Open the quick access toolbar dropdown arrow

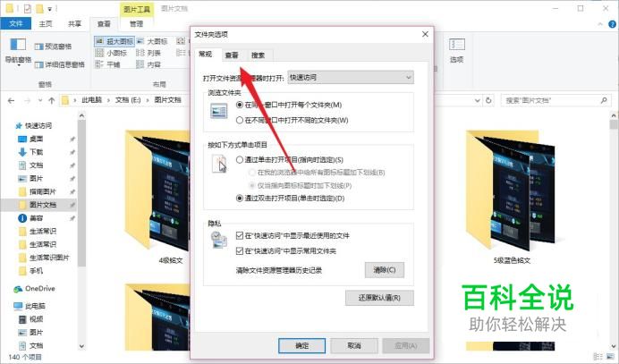tap(50, 8)
